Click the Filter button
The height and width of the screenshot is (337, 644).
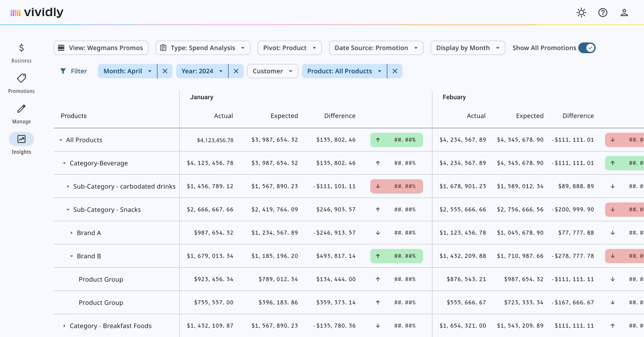pyautogui.click(x=73, y=71)
